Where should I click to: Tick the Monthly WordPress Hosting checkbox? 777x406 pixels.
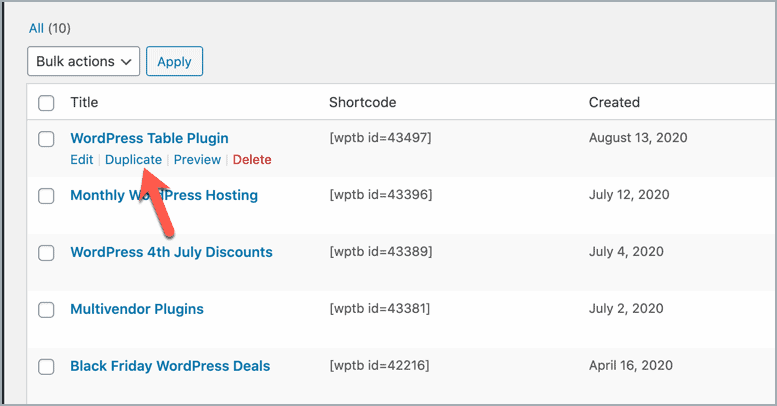pyautogui.click(x=46, y=196)
